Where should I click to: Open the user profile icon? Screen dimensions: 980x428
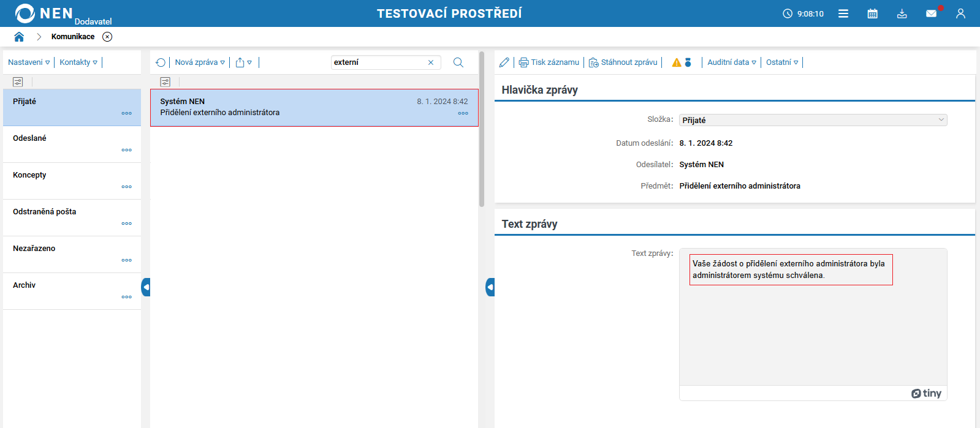click(x=960, y=13)
